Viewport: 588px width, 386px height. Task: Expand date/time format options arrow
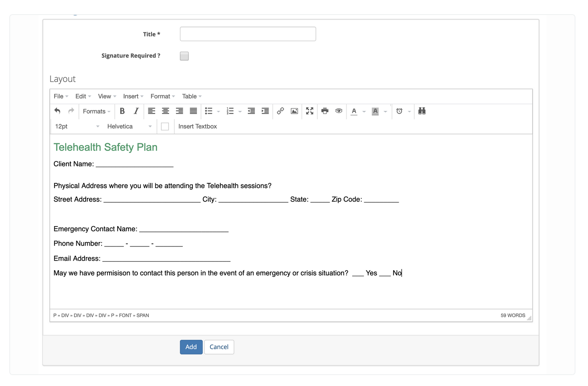point(409,111)
